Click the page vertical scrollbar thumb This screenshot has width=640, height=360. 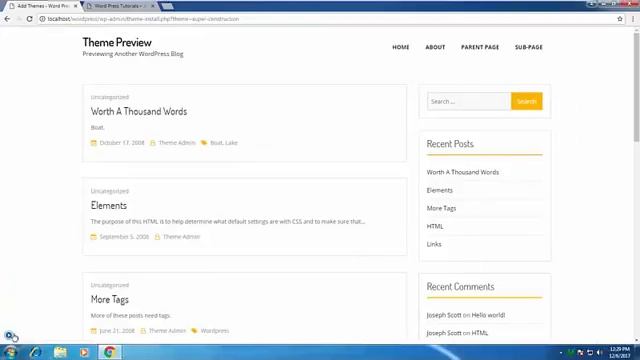click(x=636, y=87)
